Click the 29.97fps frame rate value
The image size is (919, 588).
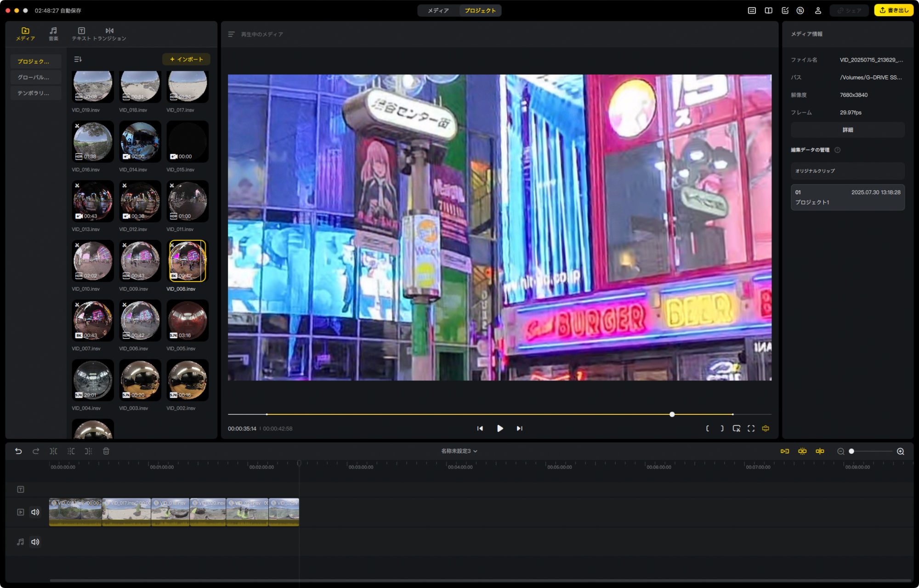(x=851, y=113)
